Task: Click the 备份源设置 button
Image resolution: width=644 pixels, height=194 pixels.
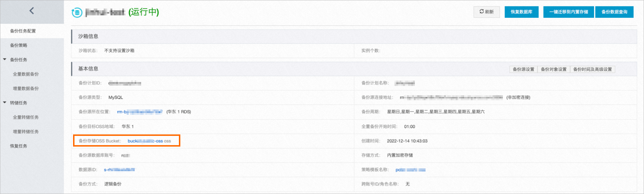Action: pos(523,69)
